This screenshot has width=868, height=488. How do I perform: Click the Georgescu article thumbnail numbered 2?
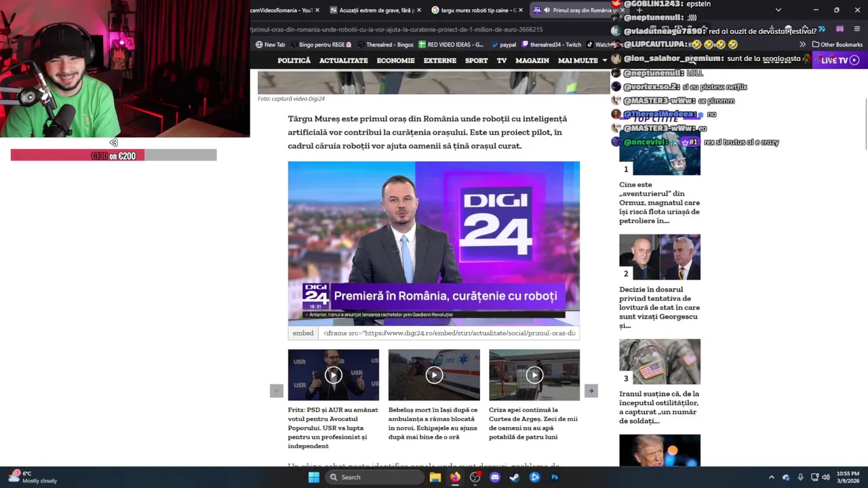[x=660, y=257]
